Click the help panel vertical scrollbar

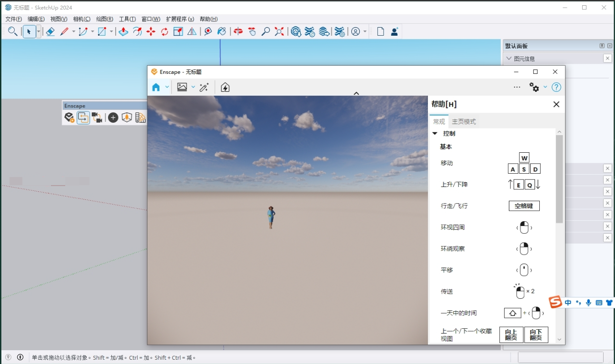click(559, 179)
